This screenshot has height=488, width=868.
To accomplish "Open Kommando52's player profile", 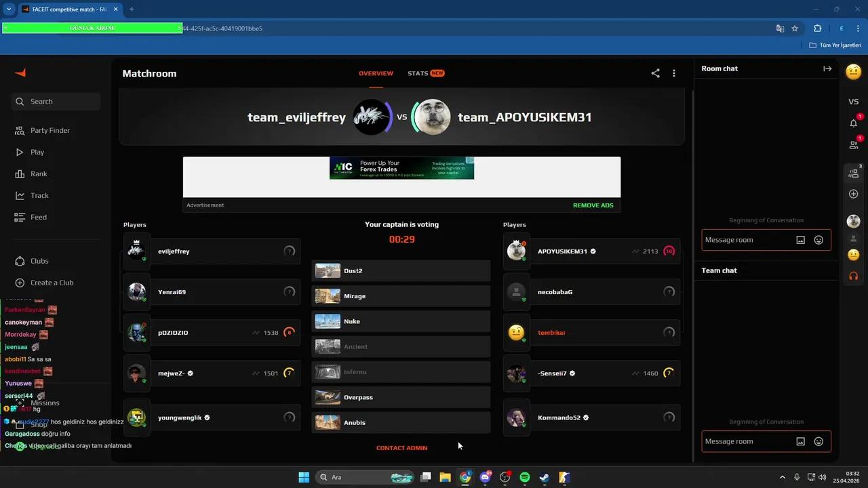I will [559, 418].
